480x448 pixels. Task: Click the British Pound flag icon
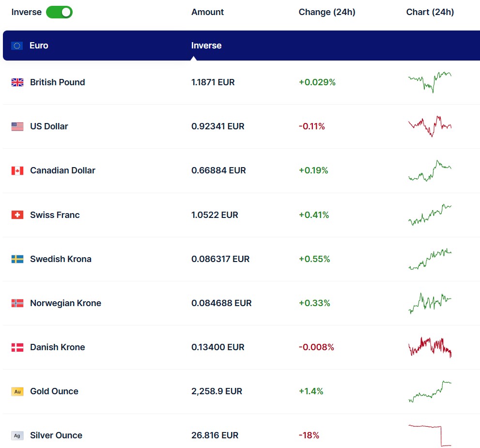[17, 82]
